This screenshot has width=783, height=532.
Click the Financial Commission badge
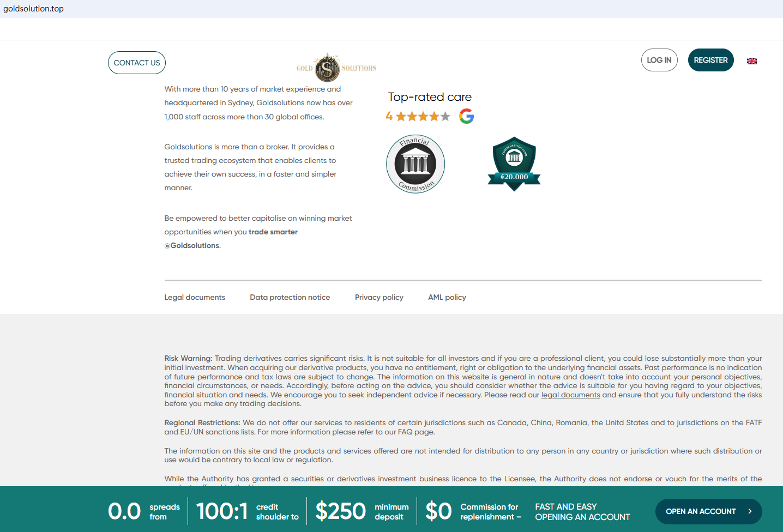[x=415, y=164]
